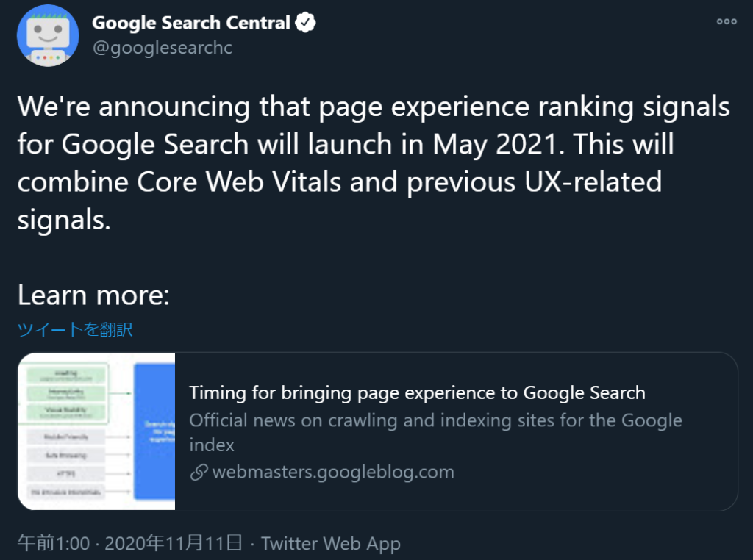The image size is (753, 560).
Task: Click the Google Search Central robot avatar
Action: click(x=48, y=35)
